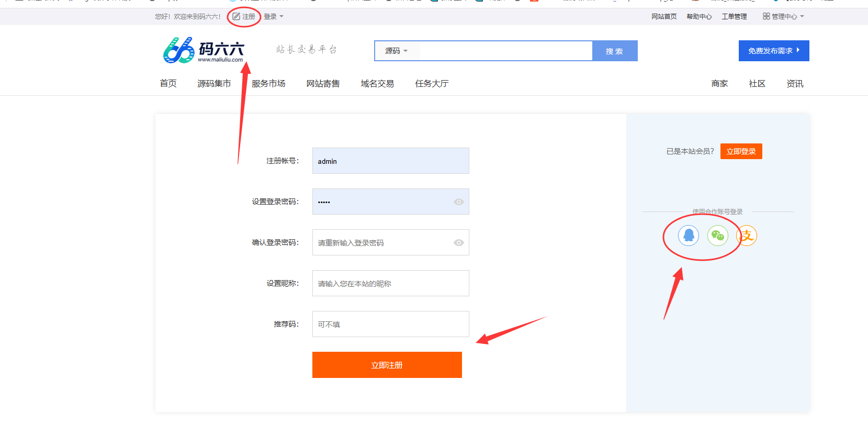Screen dimensions: 868x424
Task: Select 任务大厅 in the navigation bar
Action: [432, 84]
